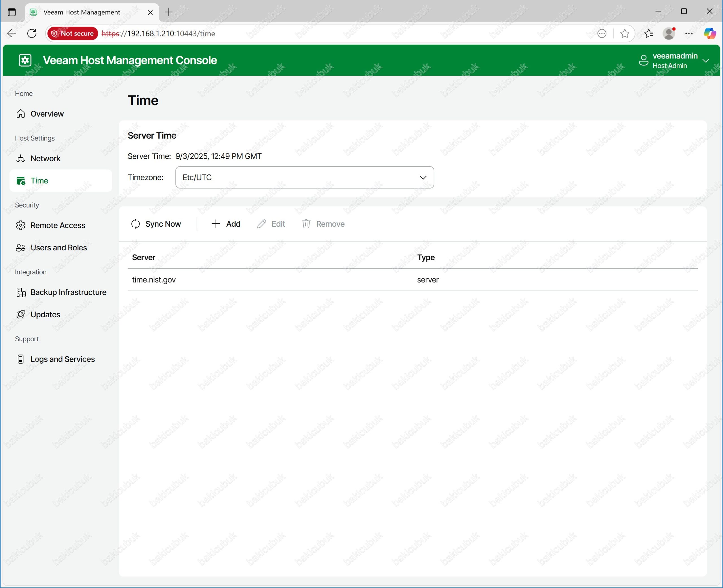Click the Add button

point(226,224)
